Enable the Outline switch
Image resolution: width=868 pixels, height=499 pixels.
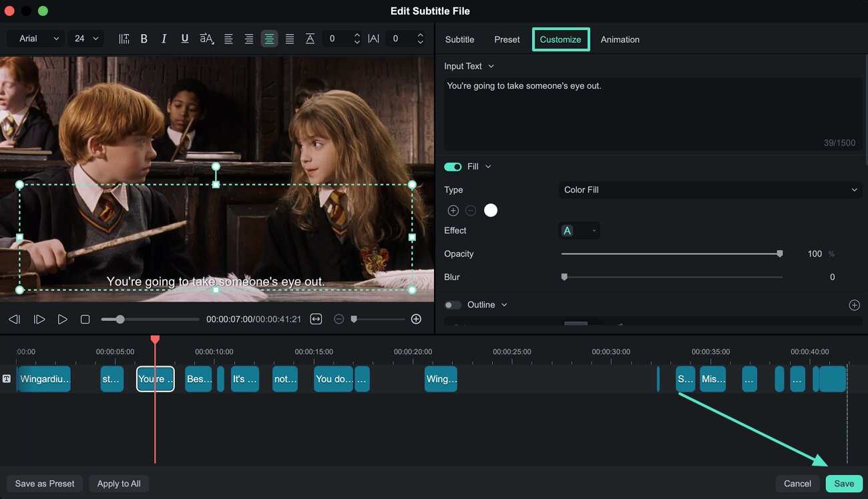click(453, 305)
